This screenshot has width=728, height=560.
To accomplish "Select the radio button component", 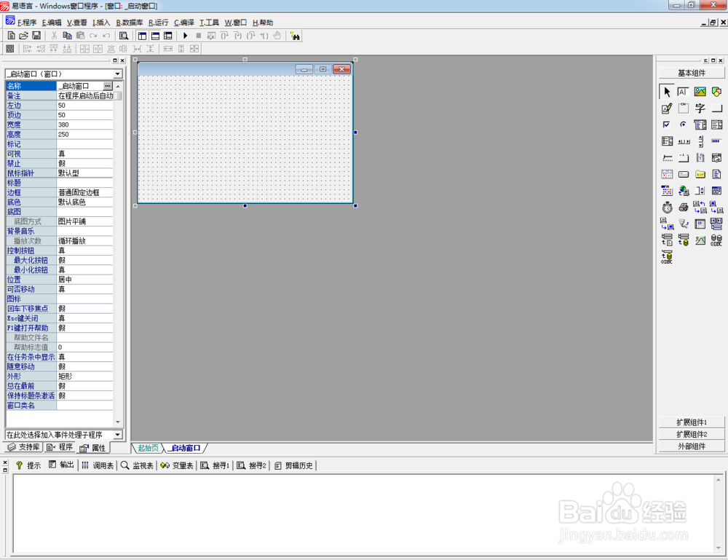I will [683, 125].
